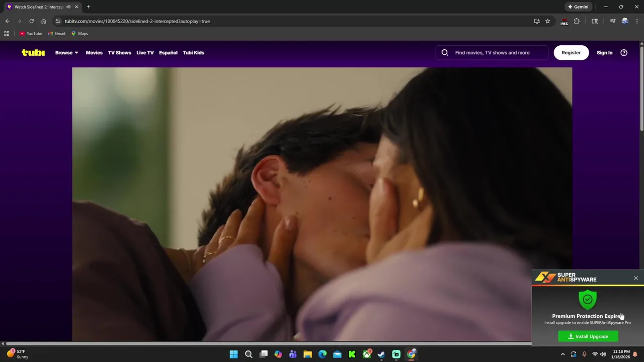The width and height of the screenshot is (644, 362).
Task: Open the red extension with 1981 badge
Action: (x=565, y=22)
